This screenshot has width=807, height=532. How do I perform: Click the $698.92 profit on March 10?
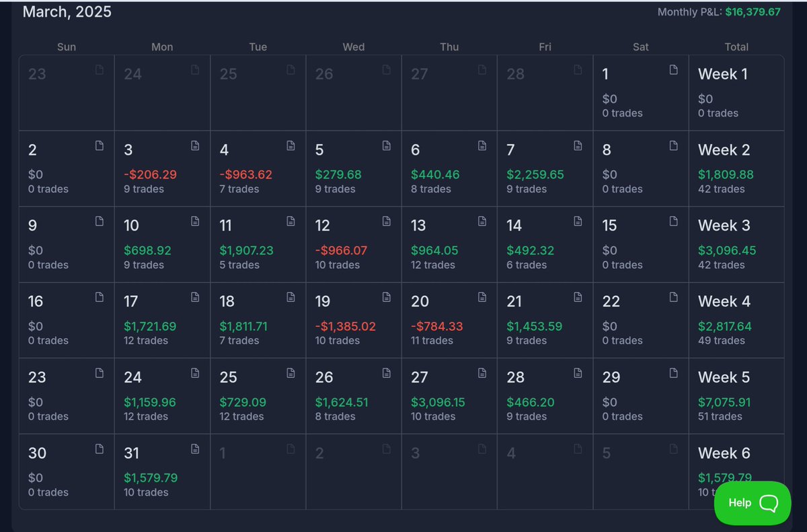[x=147, y=250]
